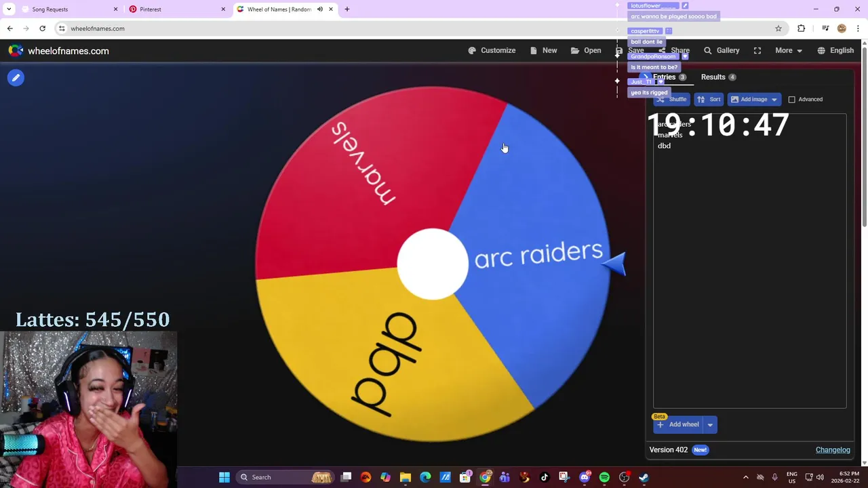
Task: Shuffle the wheel entries
Action: [x=672, y=100]
